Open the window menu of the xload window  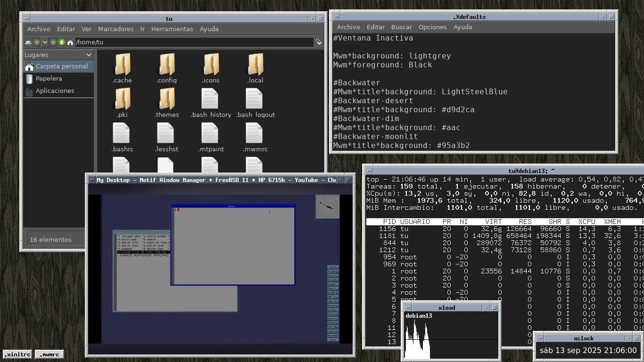[x=408, y=307]
